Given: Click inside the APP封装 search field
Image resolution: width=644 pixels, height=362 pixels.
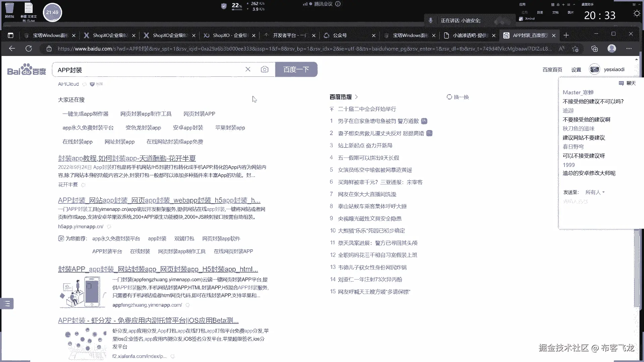Looking at the screenshot, I should point(148,70).
